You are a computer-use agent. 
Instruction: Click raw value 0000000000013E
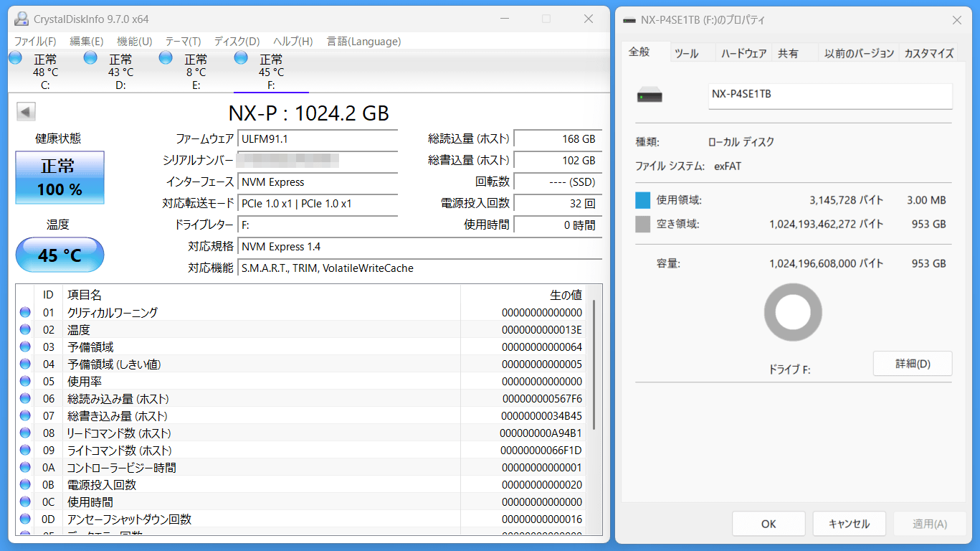tap(542, 330)
